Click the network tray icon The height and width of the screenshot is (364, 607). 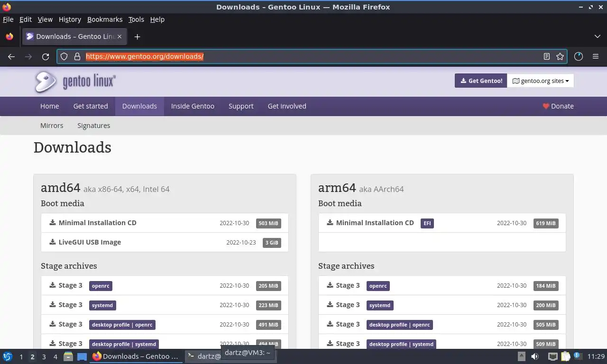[x=552, y=356]
